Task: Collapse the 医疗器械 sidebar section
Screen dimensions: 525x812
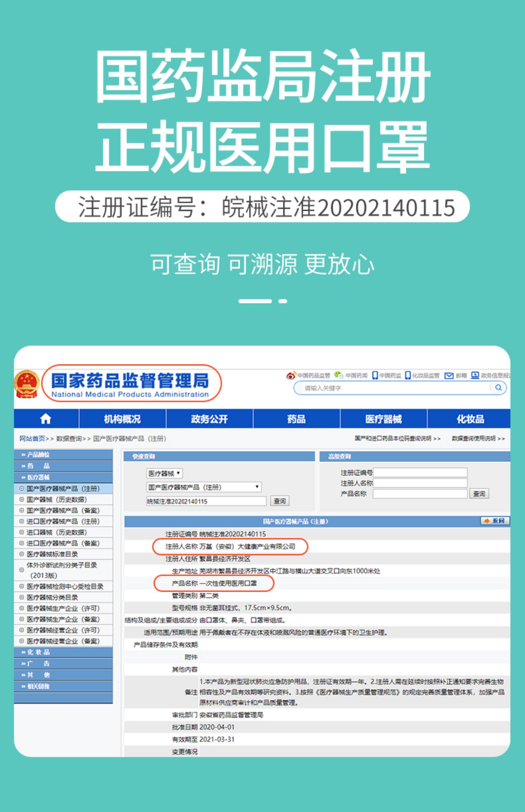Action: (x=63, y=477)
